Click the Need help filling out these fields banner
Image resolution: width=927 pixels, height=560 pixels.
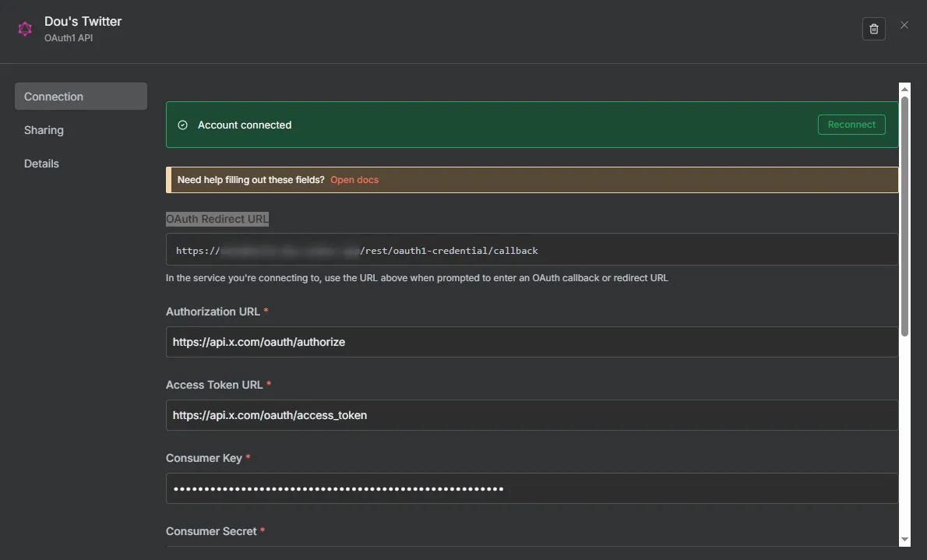(x=467, y=179)
